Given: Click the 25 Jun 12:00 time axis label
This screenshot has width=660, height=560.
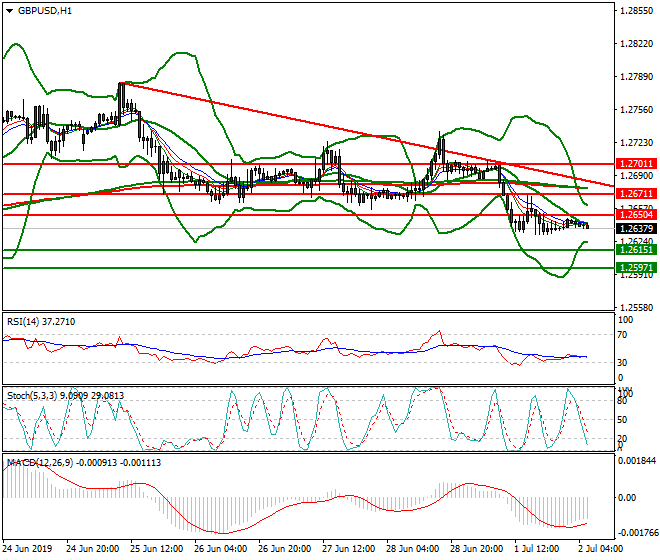Looking at the screenshot, I should tap(157, 549).
